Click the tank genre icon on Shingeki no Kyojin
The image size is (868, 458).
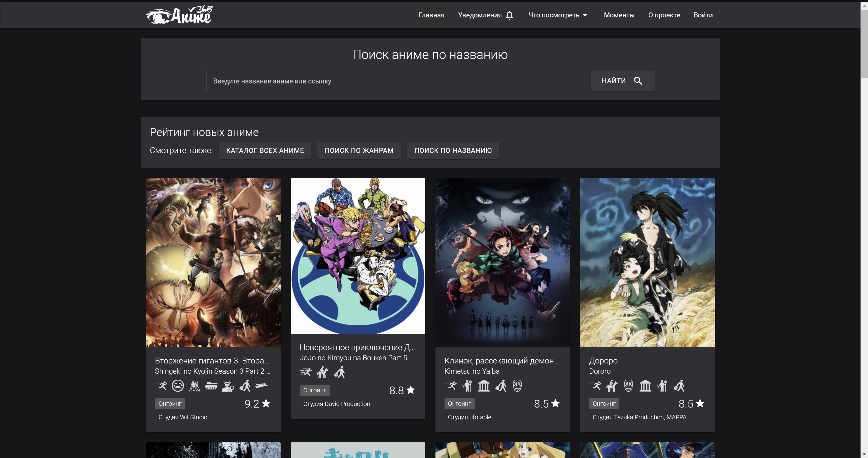pos(211,386)
